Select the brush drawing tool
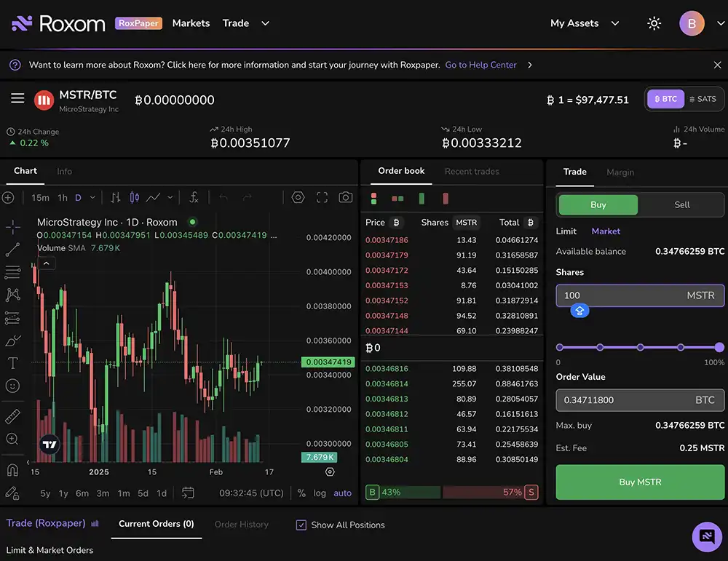The height and width of the screenshot is (561, 728). point(12,341)
